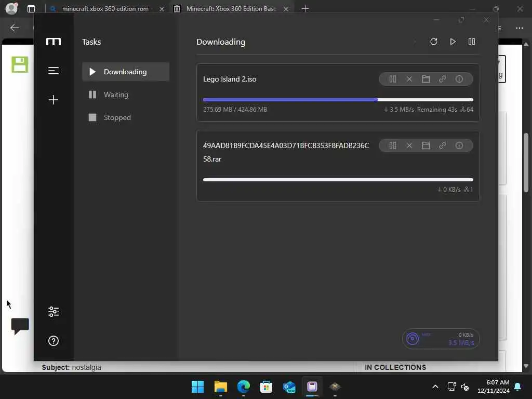Open the notification bell in taskbar
The image size is (532, 399).
click(518, 387)
